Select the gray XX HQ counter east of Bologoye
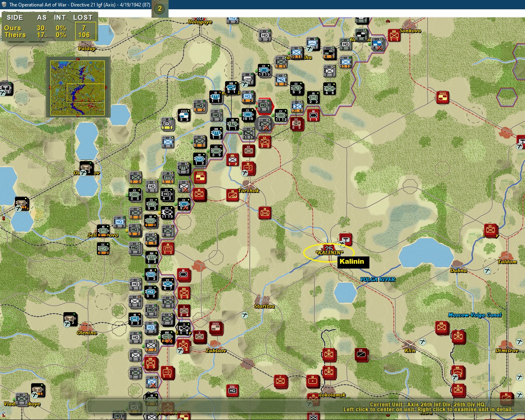525x420 pixels. tap(265, 36)
